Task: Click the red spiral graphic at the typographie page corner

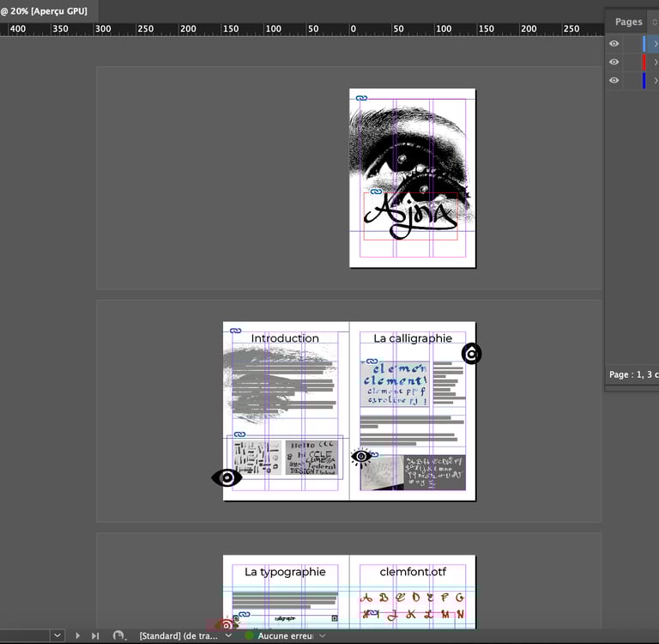Action: [227, 624]
